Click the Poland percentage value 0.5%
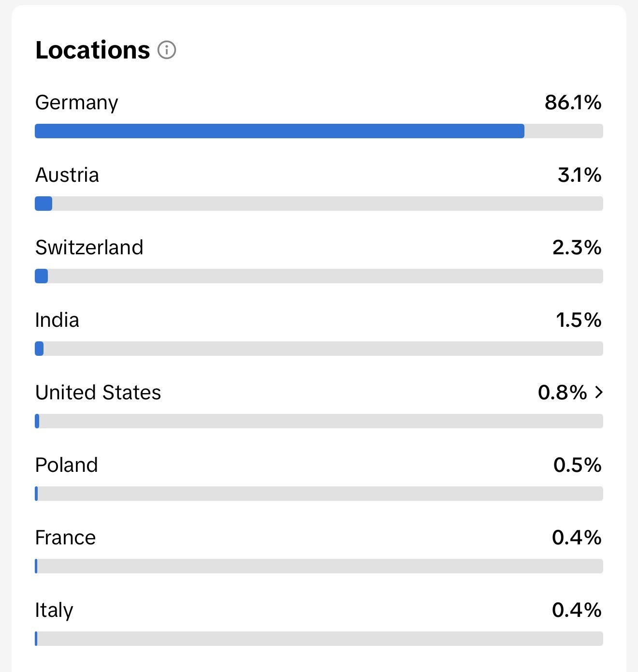Viewport: 638px width, 672px height. pos(577,465)
